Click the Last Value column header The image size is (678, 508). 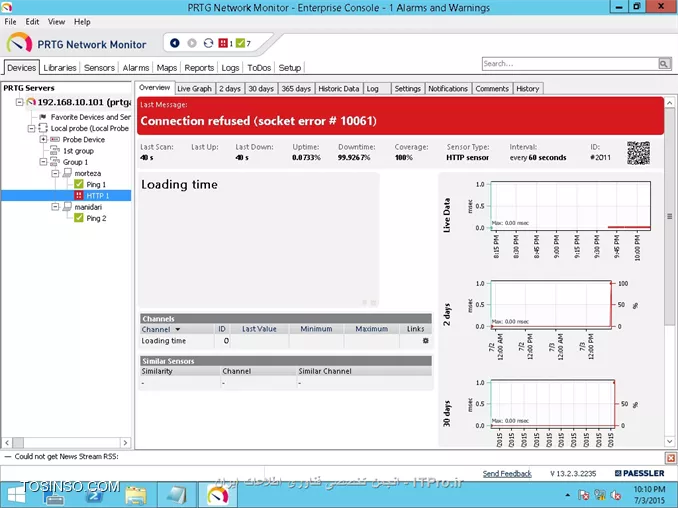tap(259, 329)
